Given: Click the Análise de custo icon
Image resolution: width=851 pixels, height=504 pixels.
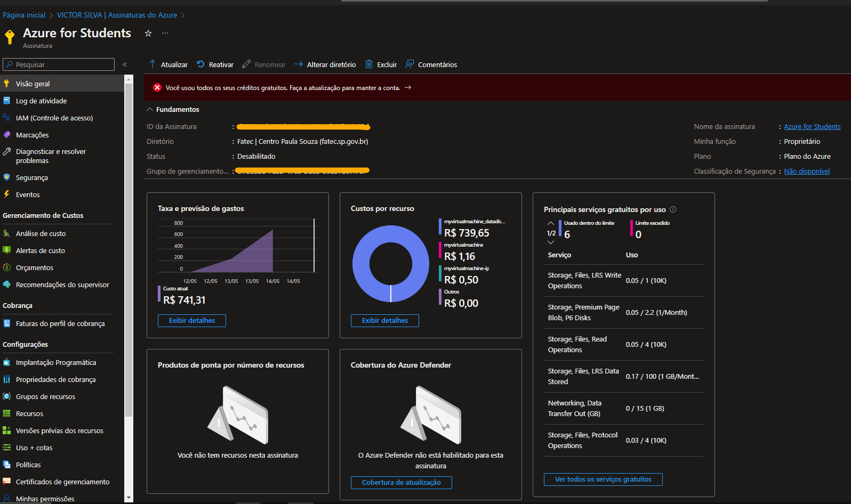Looking at the screenshot, I should click(x=7, y=233).
